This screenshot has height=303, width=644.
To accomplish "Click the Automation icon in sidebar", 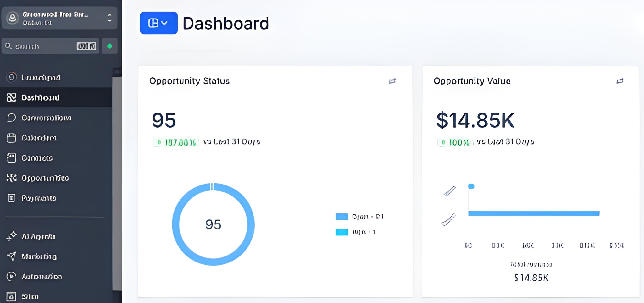I will coord(12,276).
